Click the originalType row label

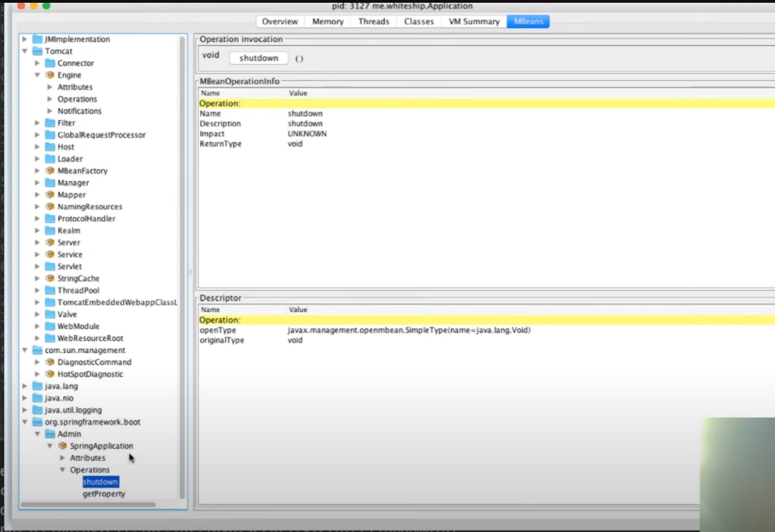pos(222,340)
